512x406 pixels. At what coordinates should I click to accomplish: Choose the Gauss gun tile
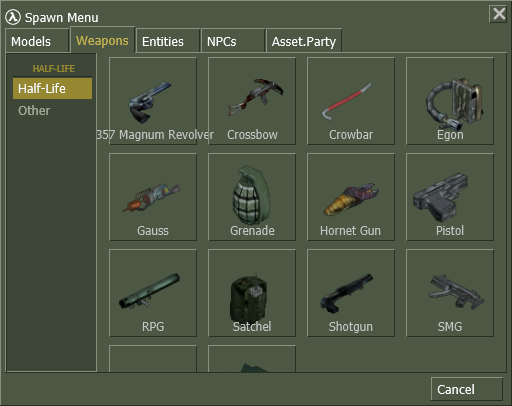153,197
